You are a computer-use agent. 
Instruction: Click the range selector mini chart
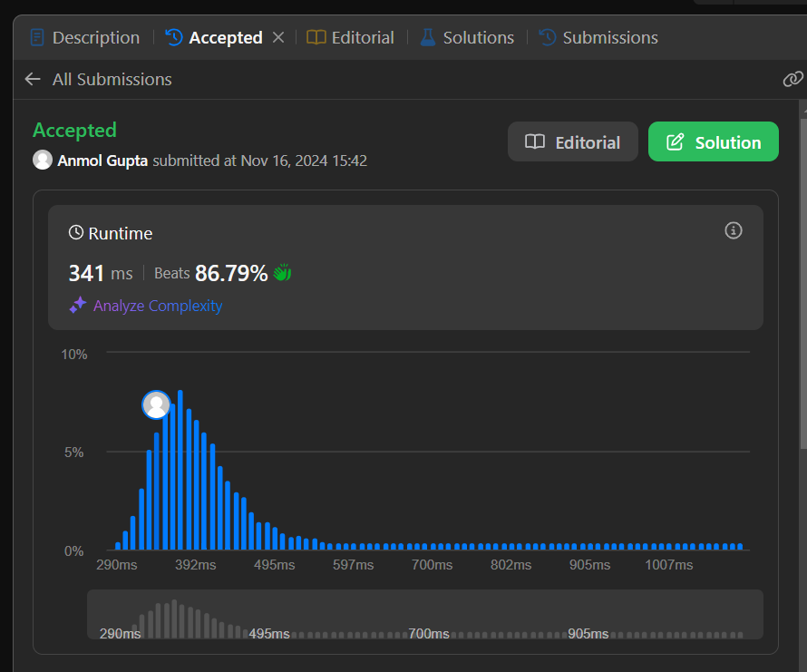424,615
